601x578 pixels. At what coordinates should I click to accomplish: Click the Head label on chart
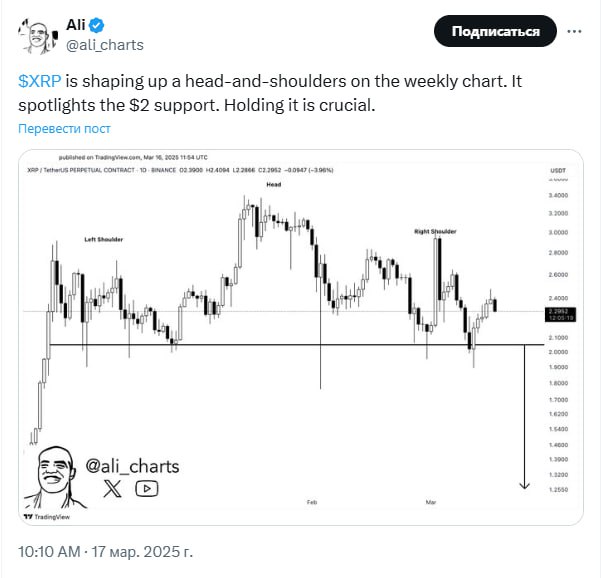(x=274, y=184)
